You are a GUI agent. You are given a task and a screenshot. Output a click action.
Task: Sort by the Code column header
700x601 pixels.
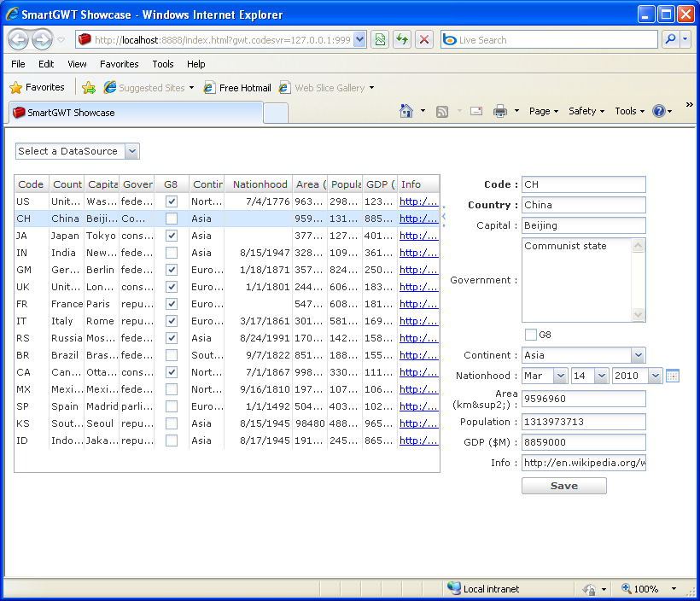tap(32, 184)
